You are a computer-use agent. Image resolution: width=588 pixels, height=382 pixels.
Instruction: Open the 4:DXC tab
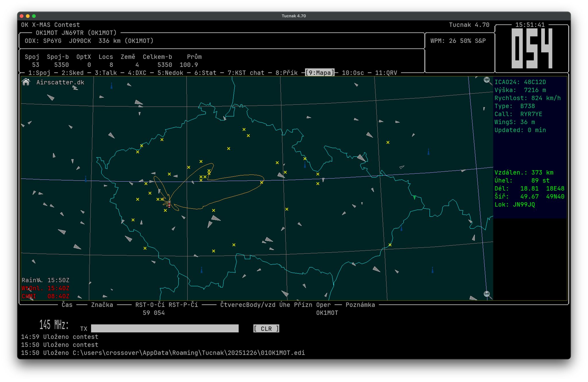(x=137, y=73)
